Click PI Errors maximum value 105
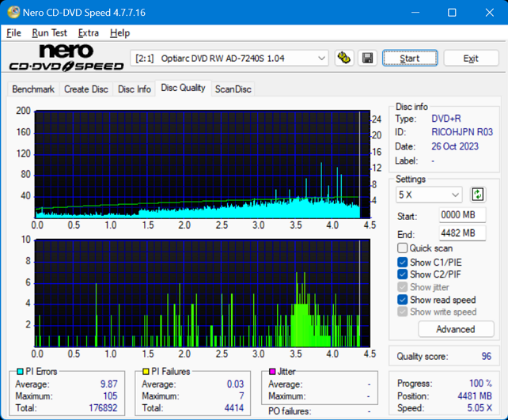The height and width of the screenshot is (420, 508). (110, 396)
